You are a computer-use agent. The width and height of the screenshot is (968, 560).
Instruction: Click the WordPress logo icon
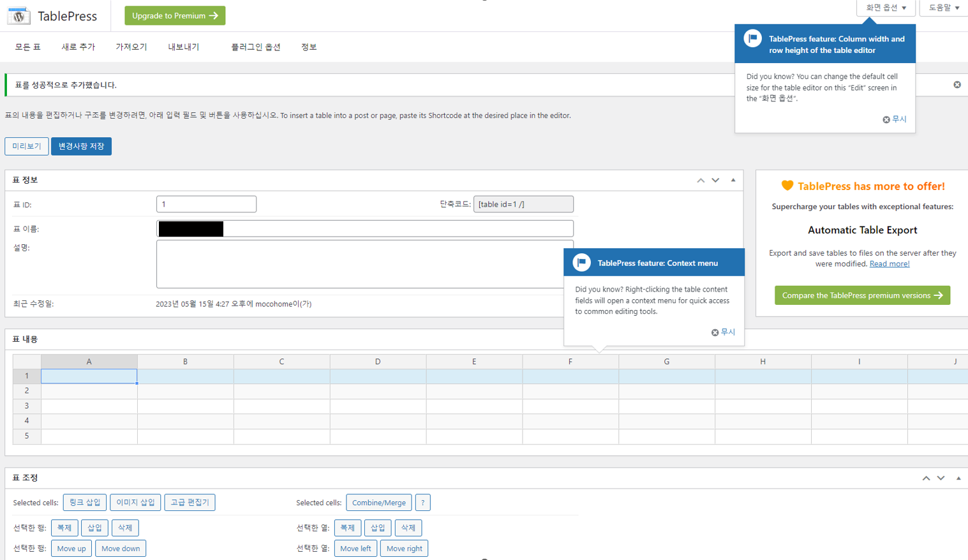tap(19, 16)
